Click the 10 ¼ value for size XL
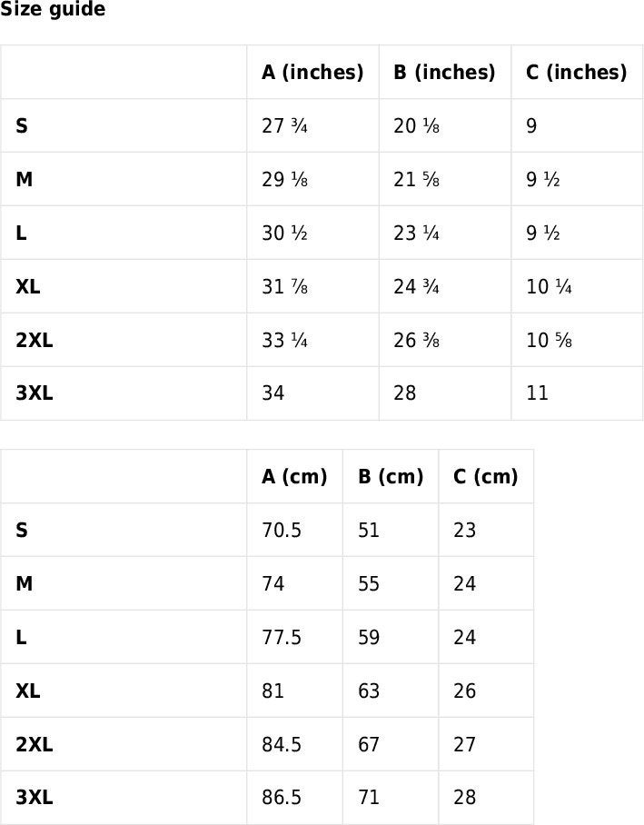 click(x=549, y=287)
